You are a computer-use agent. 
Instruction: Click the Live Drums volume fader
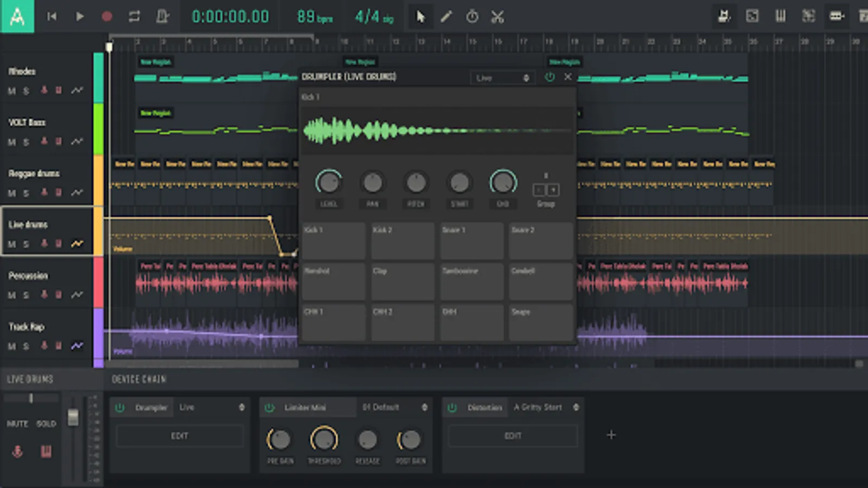click(73, 418)
